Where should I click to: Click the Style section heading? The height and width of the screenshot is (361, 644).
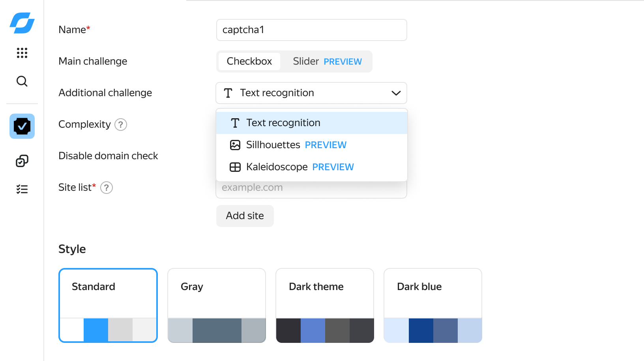(72, 249)
